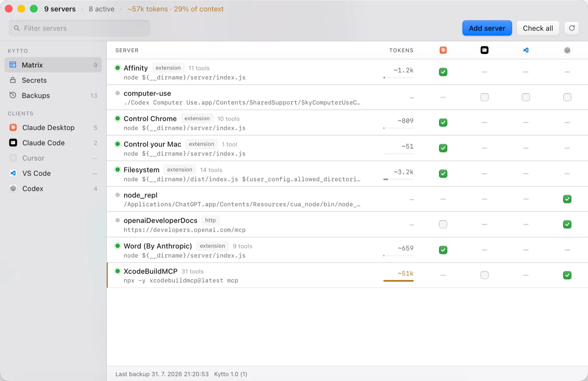The height and width of the screenshot is (381, 588).
Task: Select the computer-use server name
Action: pos(147,93)
